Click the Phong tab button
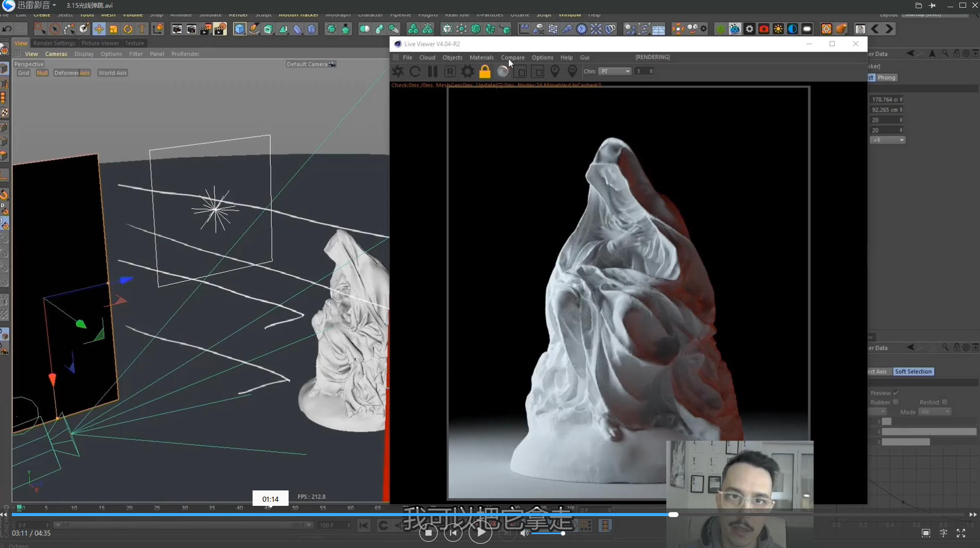Screen dimensions: 980x548 886,78
